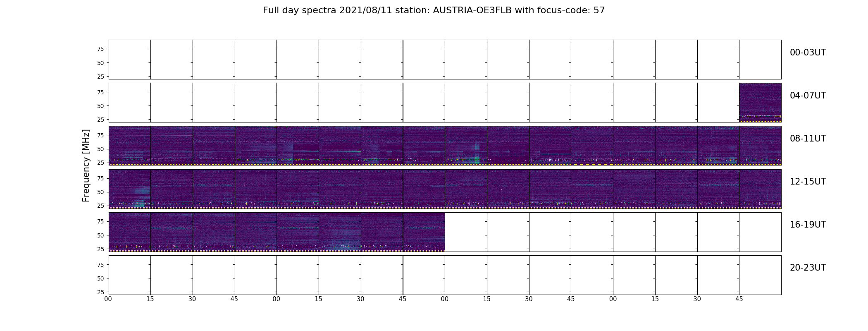Click first 12-15UT spectrogram showing a burst
Image resolution: width=868 pixels, height=331 pixels.
click(x=130, y=189)
